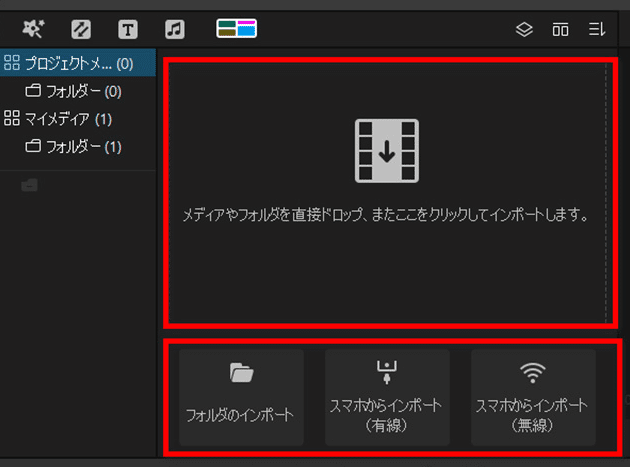Click スマホからインポート（有線） button
Image resolution: width=630 pixels, height=467 pixels.
point(387,397)
